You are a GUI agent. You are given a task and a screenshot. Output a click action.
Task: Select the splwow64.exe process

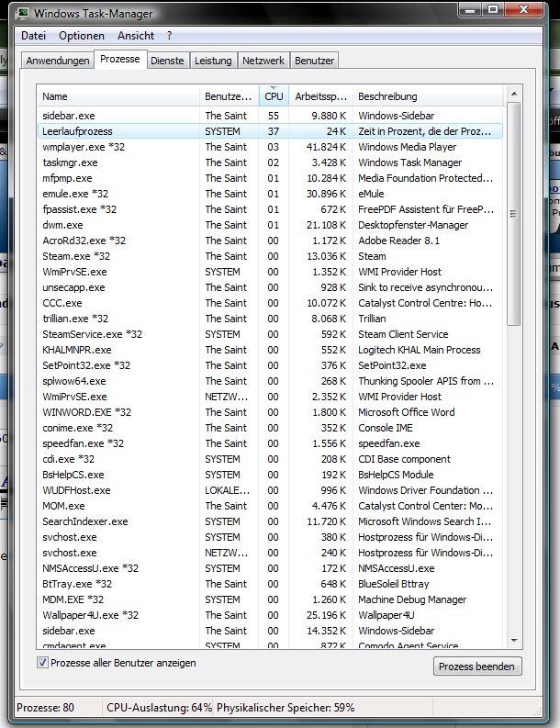(x=270, y=381)
